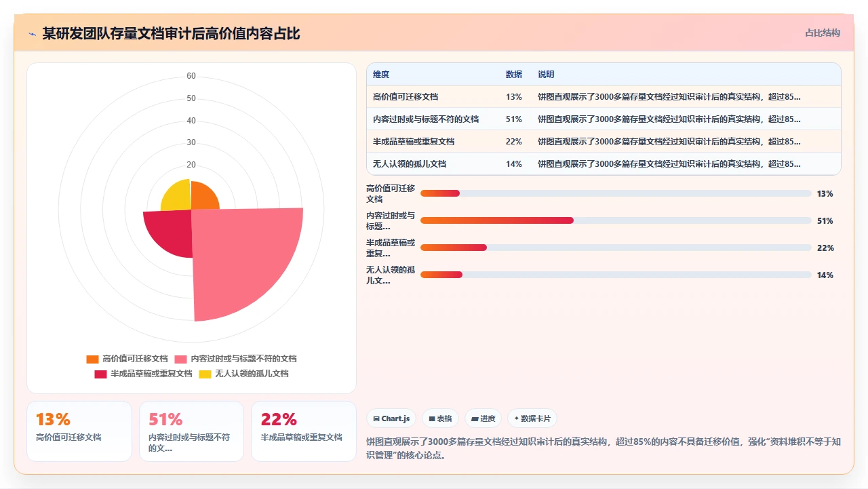Click the 14% cell in the table
868x489 pixels.
coord(514,164)
